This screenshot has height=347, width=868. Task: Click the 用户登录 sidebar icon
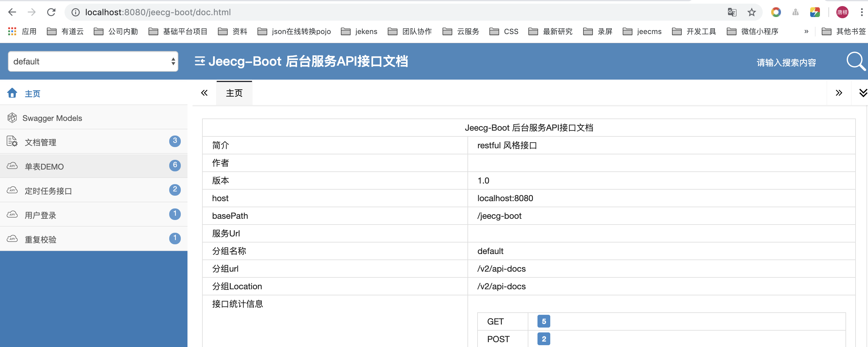pyautogui.click(x=12, y=215)
